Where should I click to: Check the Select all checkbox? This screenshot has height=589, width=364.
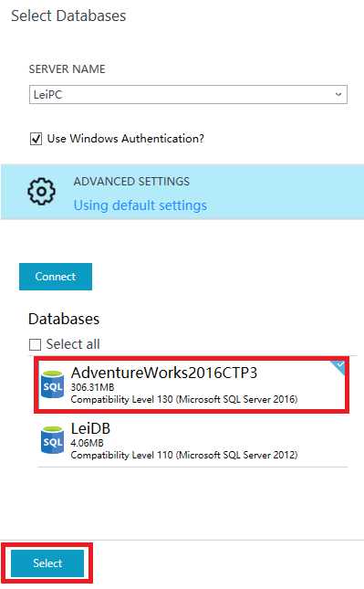[x=35, y=344]
